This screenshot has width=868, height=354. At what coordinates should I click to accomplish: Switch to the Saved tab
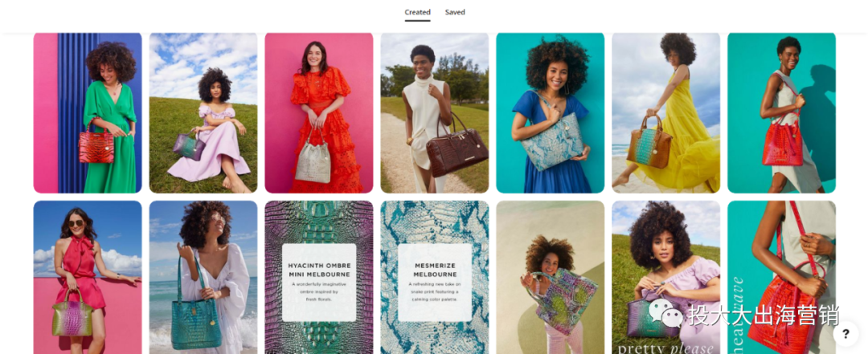(x=455, y=12)
